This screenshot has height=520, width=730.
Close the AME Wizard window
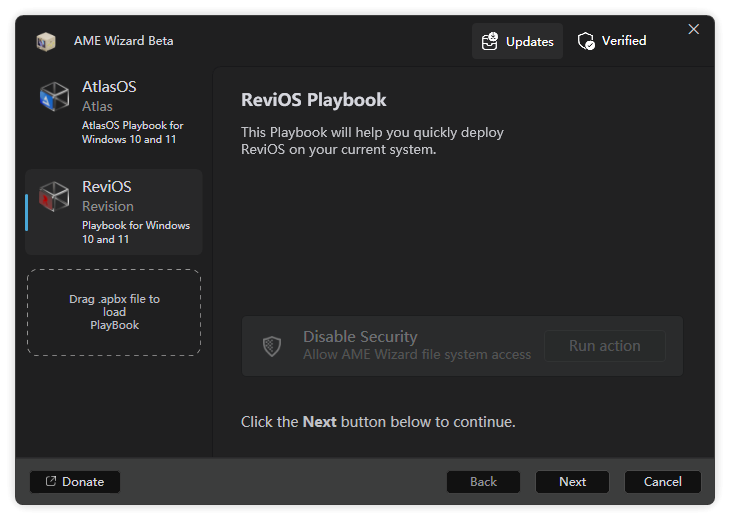pyautogui.click(x=694, y=30)
